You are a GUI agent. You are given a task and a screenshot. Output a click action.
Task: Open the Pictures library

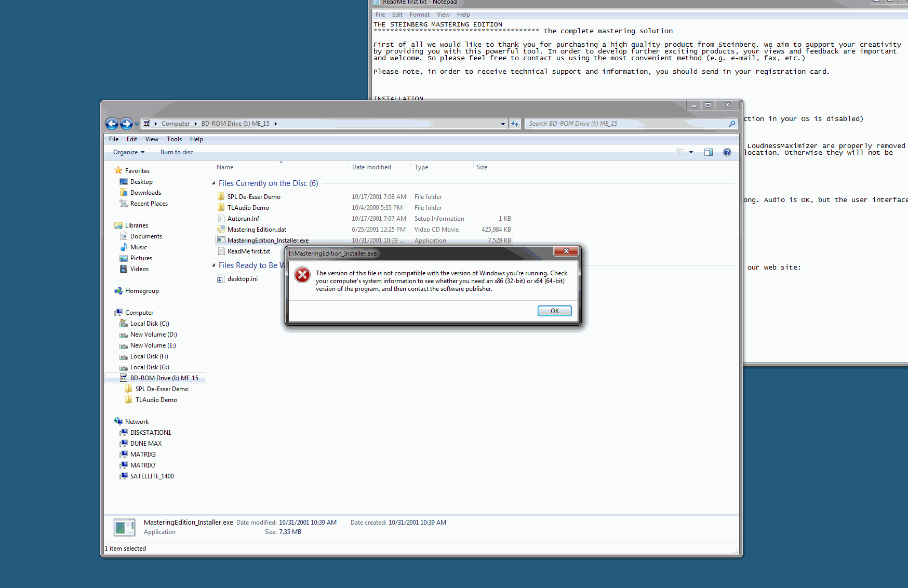136,258
